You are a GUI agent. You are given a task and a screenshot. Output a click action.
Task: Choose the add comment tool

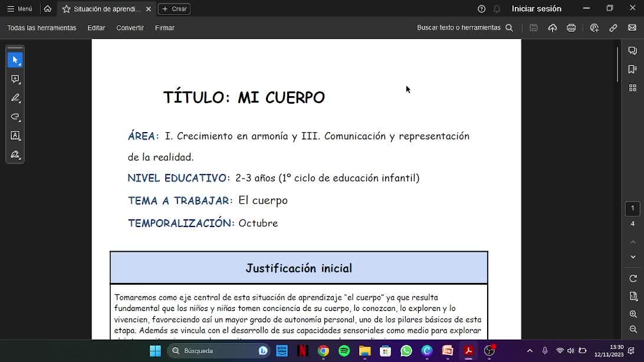click(x=15, y=79)
